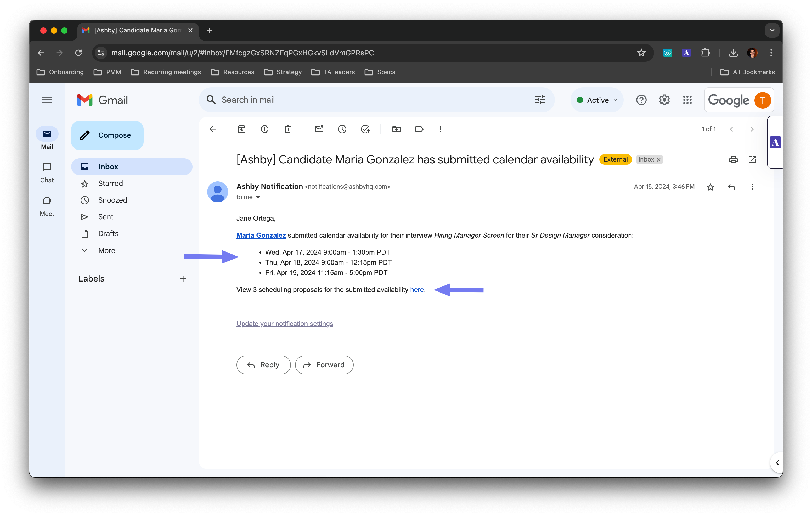This screenshot has height=516, width=812.
Task: Click the Add to Tasks icon
Action: (365, 129)
